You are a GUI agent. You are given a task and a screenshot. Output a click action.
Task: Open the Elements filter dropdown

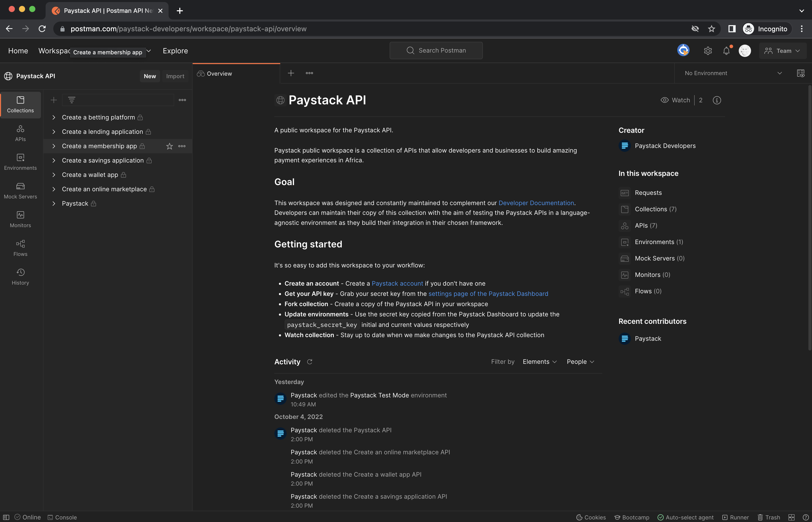point(539,362)
